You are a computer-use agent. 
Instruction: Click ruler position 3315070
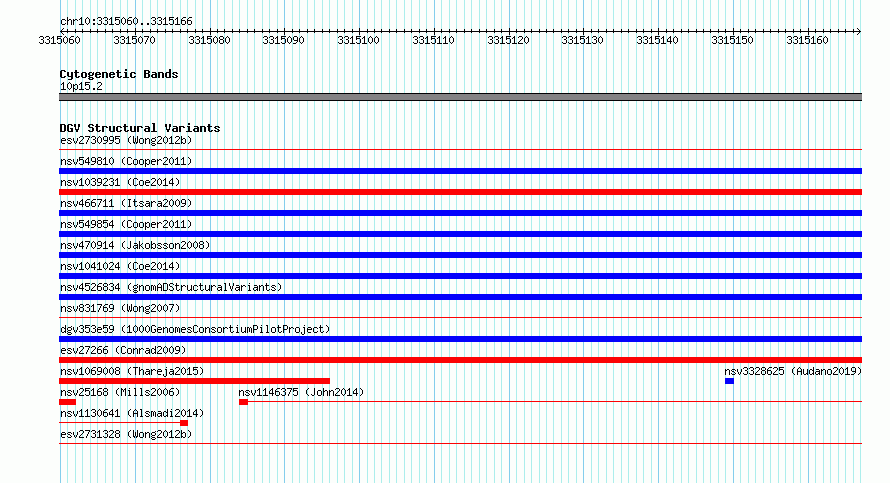tap(135, 40)
